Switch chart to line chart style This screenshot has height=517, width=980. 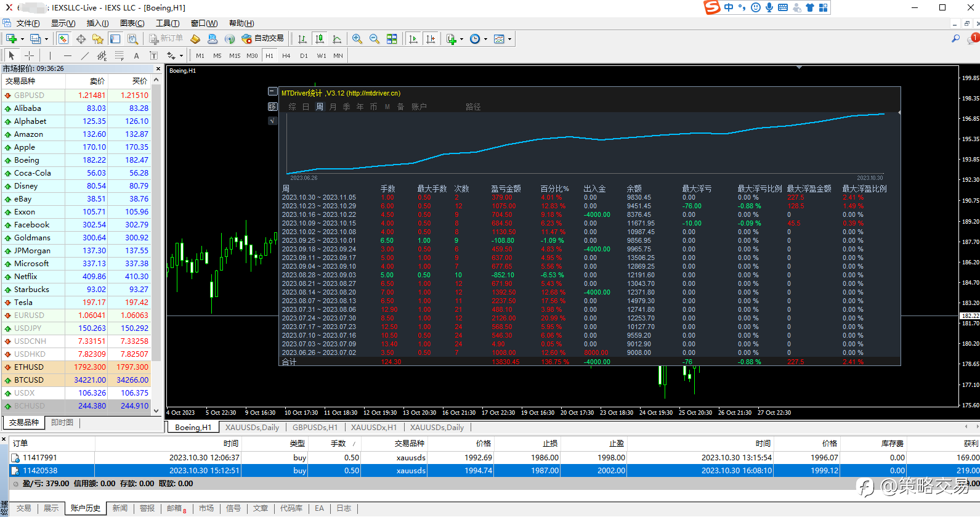tap(337, 39)
